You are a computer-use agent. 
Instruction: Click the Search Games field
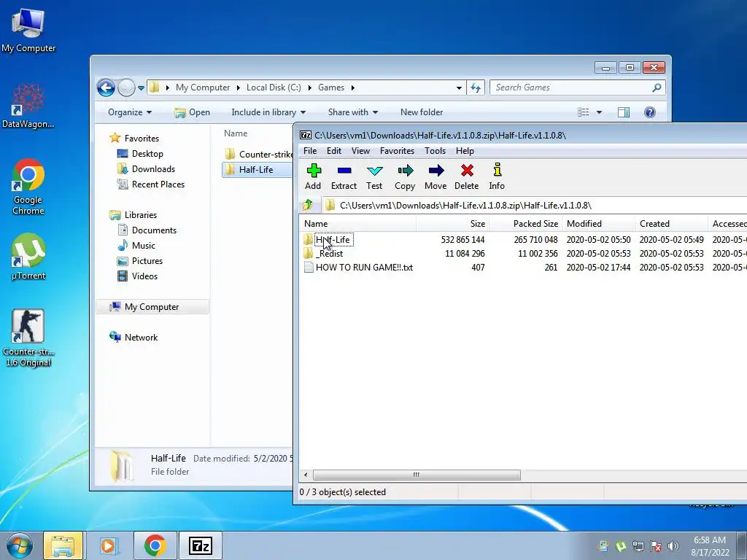pyautogui.click(x=577, y=87)
